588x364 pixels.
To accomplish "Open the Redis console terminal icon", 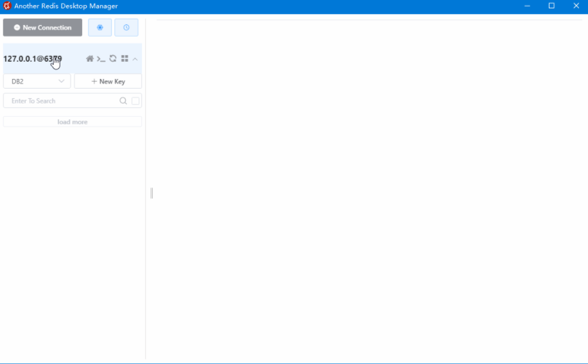I will point(101,59).
